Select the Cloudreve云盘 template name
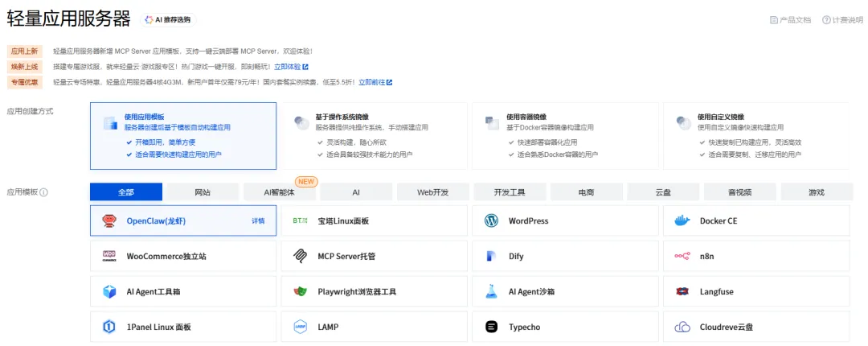Image resolution: width=868 pixels, height=346 pixels. (x=727, y=327)
